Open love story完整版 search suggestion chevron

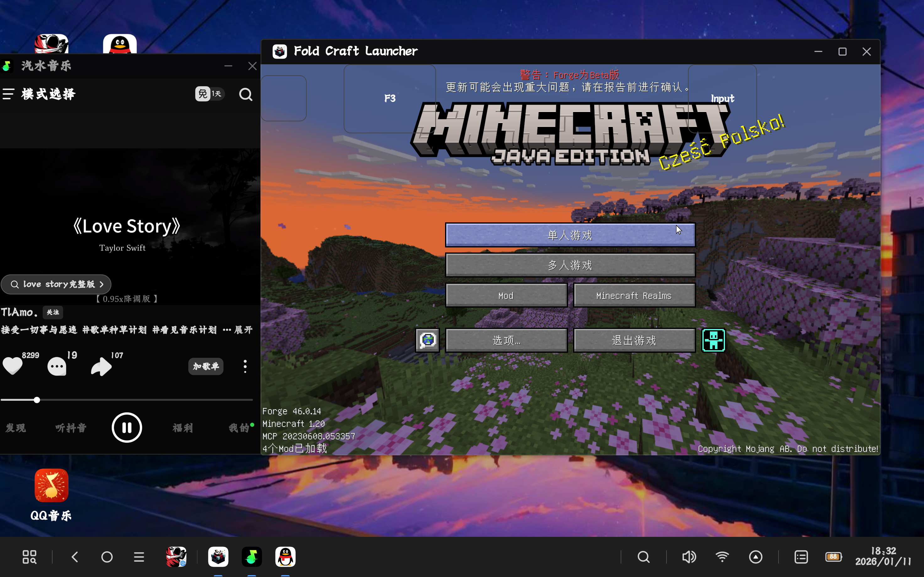pyautogui.click(x=102, y=284)
